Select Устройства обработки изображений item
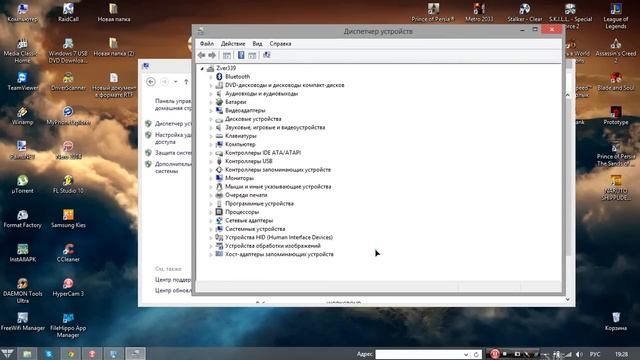The image size is (640, 360). 273,246
